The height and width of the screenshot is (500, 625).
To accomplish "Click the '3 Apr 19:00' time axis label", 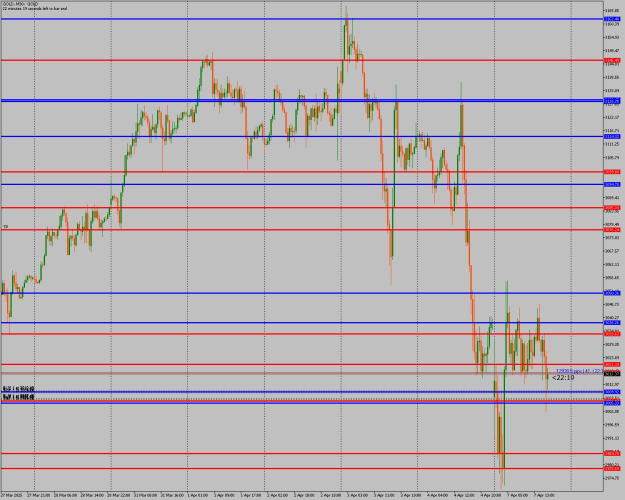I will 412,495.
